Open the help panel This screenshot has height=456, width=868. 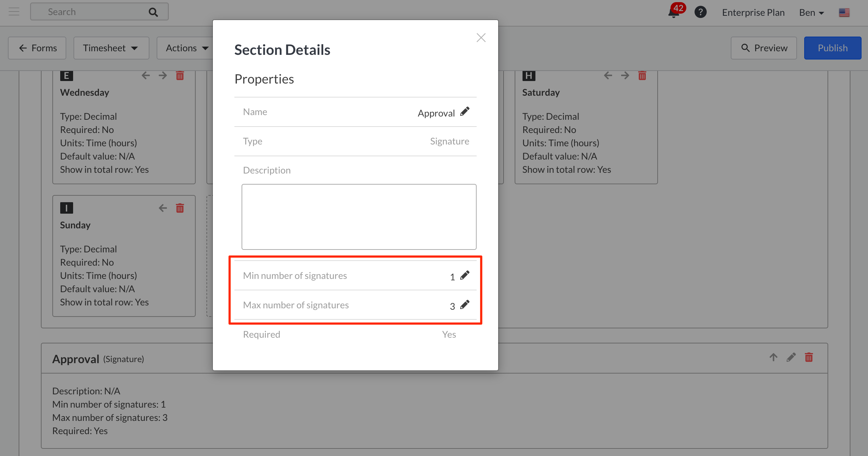tap(701, 12)
